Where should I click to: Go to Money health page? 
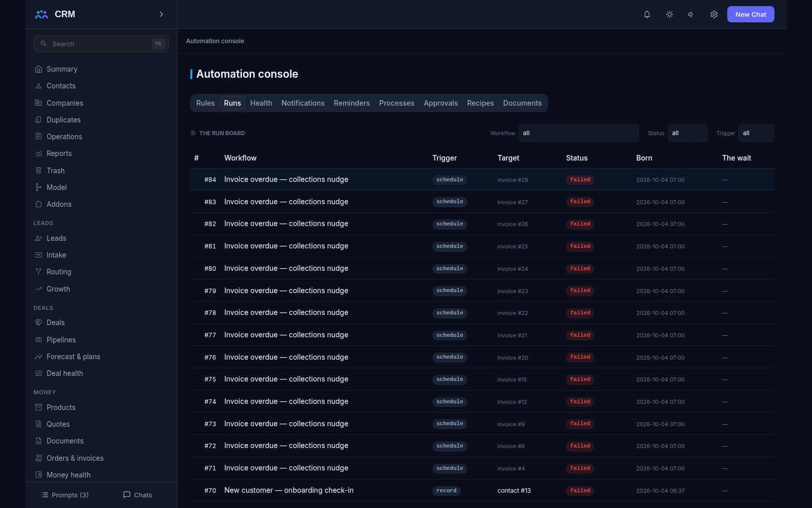tap(69, 475)
